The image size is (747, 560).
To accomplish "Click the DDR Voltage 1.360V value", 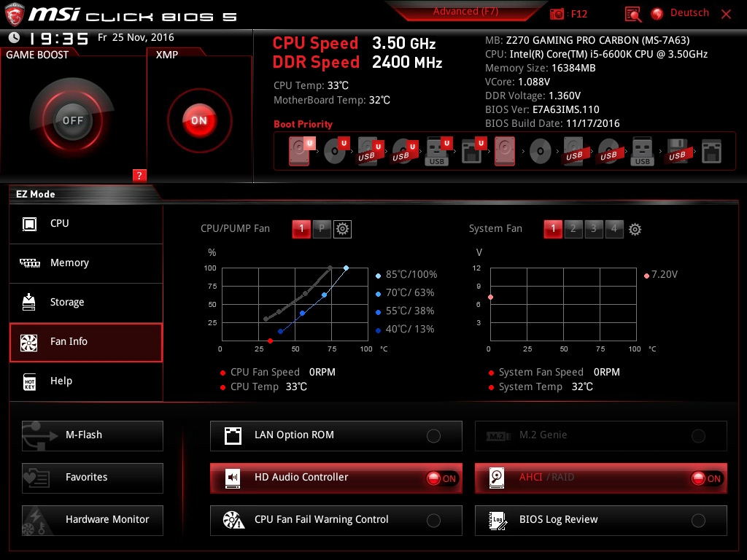I will pyautogui.click(x=565, y=96).
